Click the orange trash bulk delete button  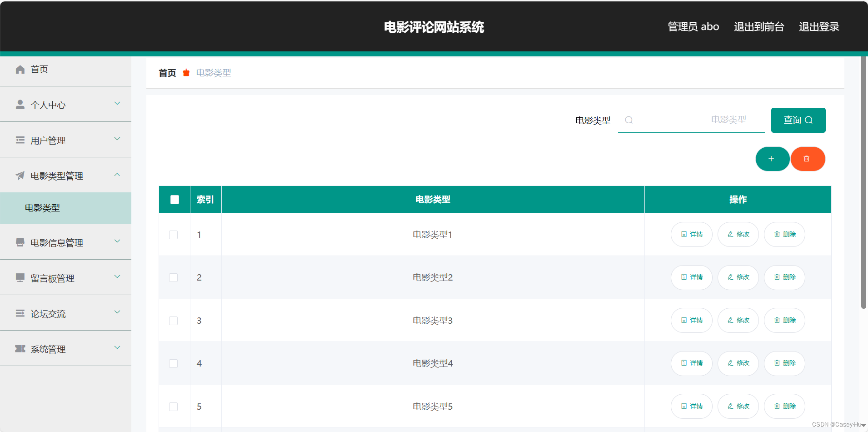click(x=808, y=159)
